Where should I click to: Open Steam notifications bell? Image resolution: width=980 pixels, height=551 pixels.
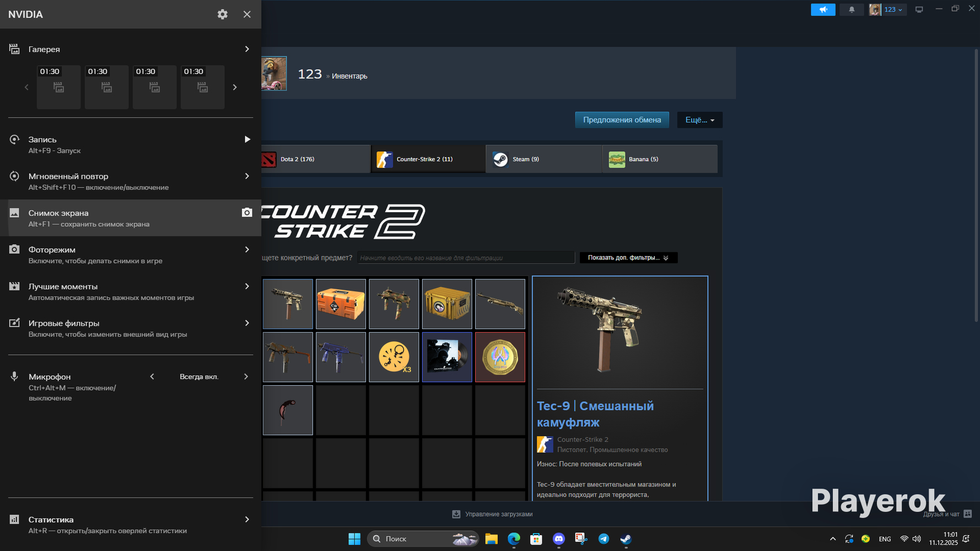click(852, 9)
